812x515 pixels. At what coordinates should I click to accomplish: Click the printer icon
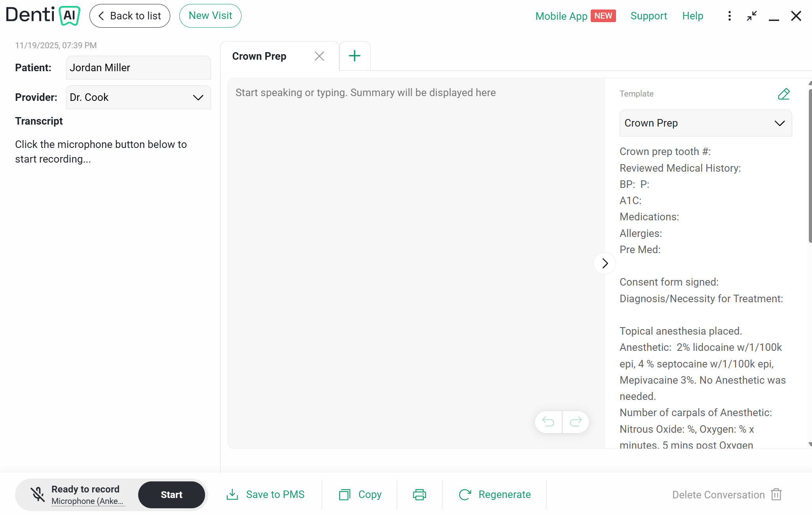419,494
